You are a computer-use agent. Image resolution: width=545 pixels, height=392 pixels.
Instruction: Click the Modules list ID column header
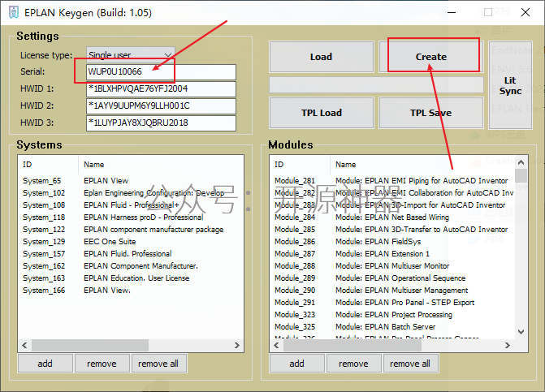(300, 165)
